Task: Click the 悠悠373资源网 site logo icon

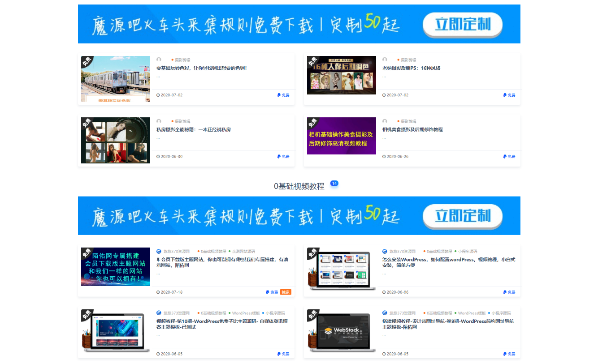Action: click(158, 251)
